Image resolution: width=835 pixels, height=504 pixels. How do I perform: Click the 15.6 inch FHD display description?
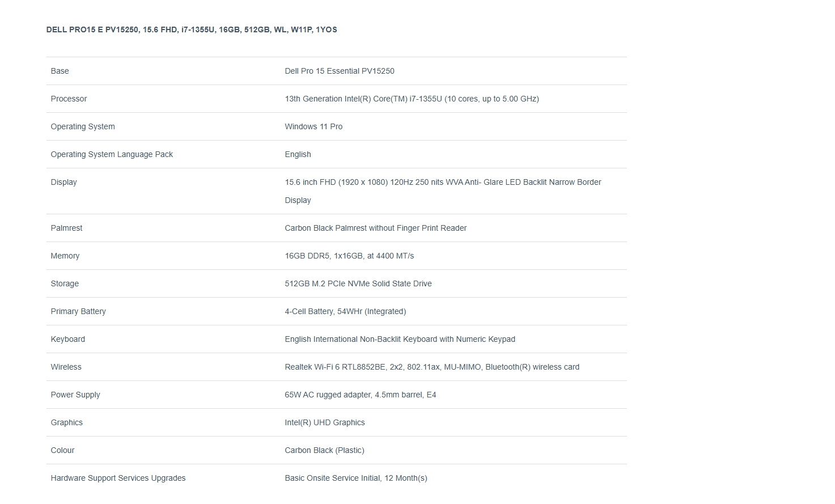443,191
